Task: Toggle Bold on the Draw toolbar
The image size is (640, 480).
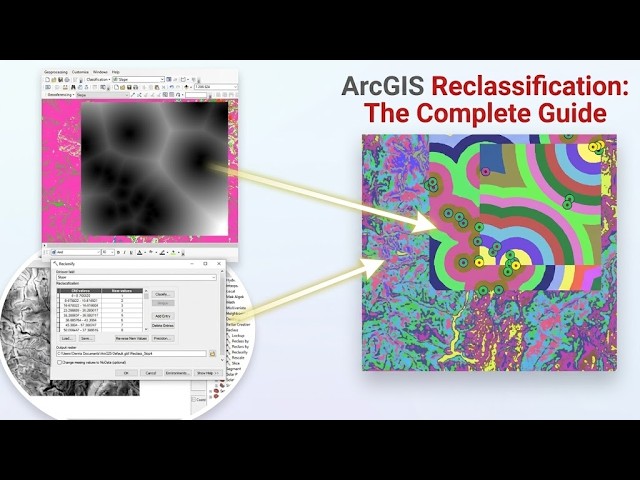Action: [x=118, y=252]
